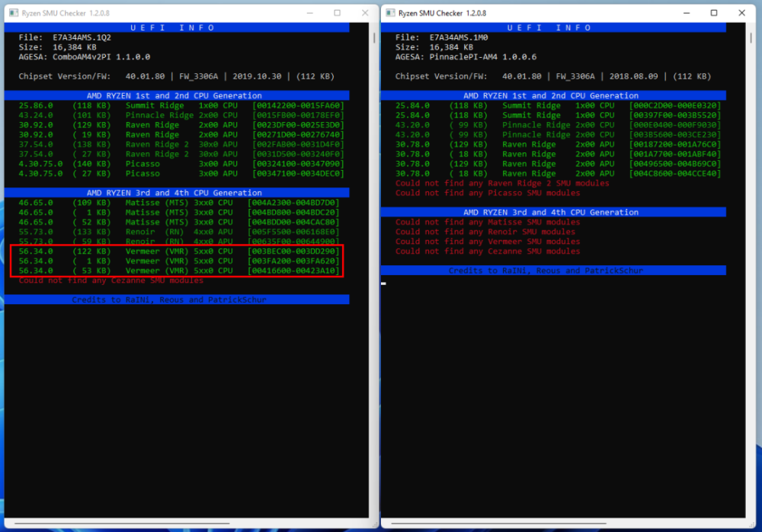The image size is (762, 532).
Task: Click the AGESA PinnaclePI-AM4 1.0.0.6 line
Action: [x=466, y=57]
